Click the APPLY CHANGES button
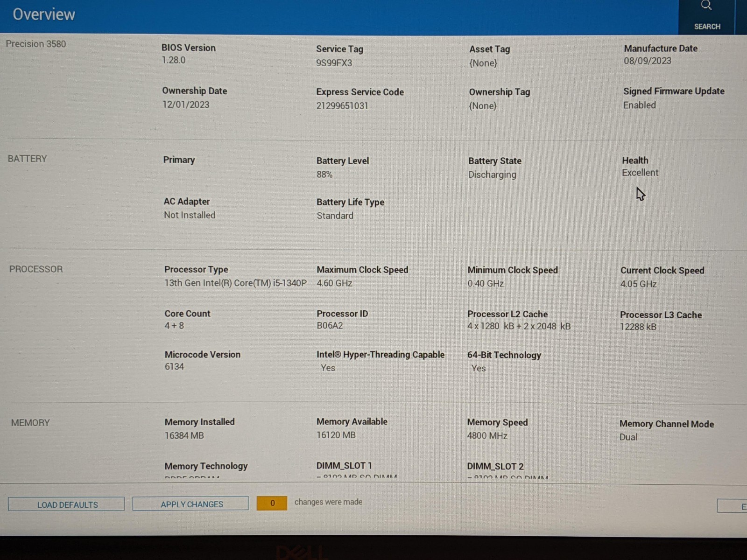 click(x=190, y=504)
